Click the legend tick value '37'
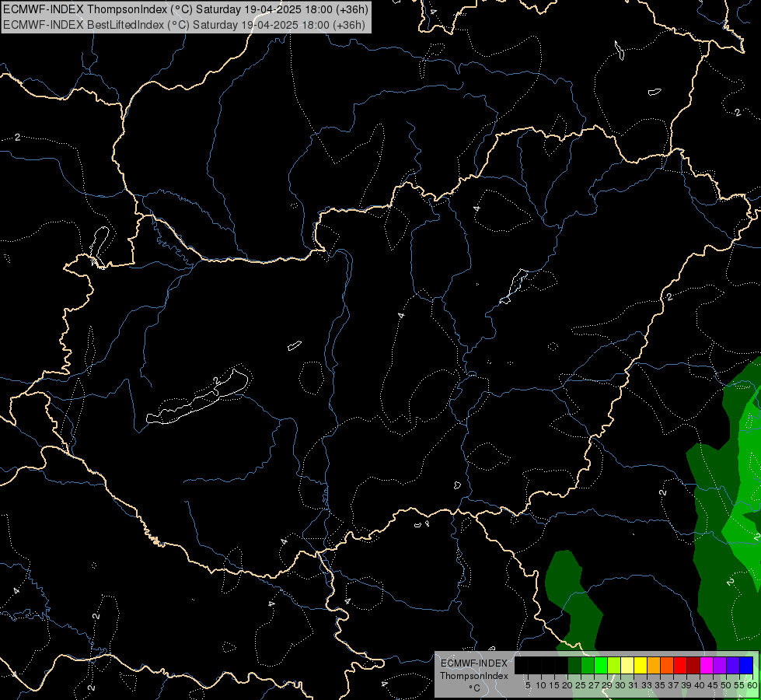The image size is (761, 700). coord(672,685)
